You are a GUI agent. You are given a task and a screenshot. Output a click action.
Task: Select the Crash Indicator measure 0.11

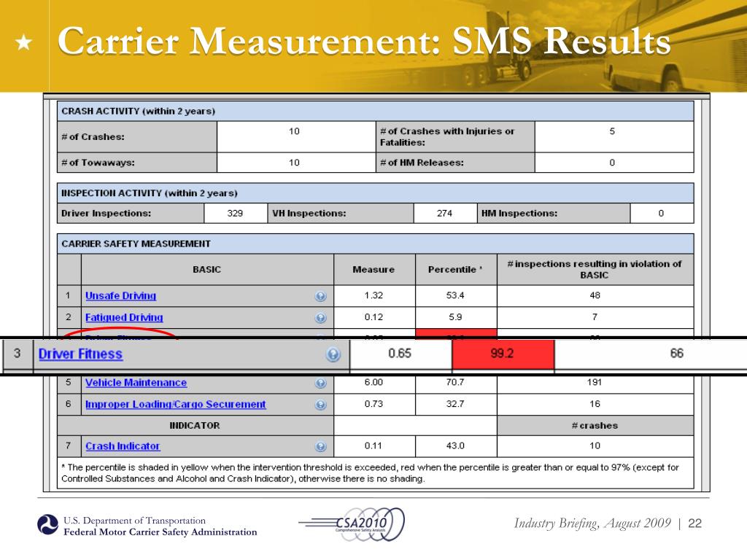coord(374,446)
